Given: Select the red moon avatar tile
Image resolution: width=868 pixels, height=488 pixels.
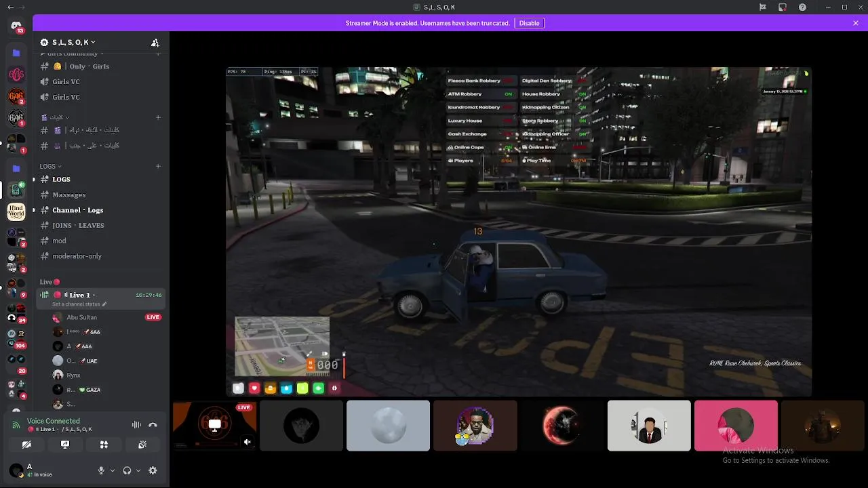Looking at the screenshot, I should pyautogui.click(x=561, y=426).
